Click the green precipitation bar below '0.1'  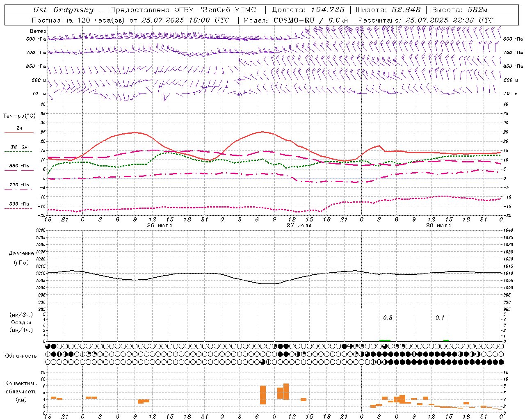pos(446,340)
